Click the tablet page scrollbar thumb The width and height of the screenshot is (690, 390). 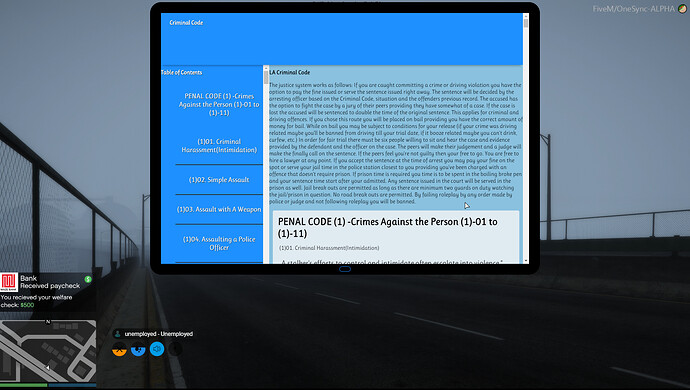tap(525, 23)
